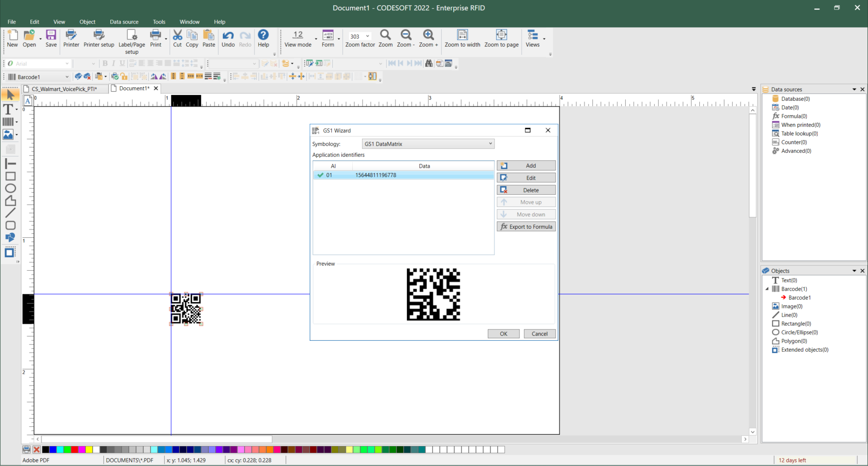Image resolution: width=868 pixels, height=466 pixels.
Task: Toggle italic text formatting
Action: (113, 63)
